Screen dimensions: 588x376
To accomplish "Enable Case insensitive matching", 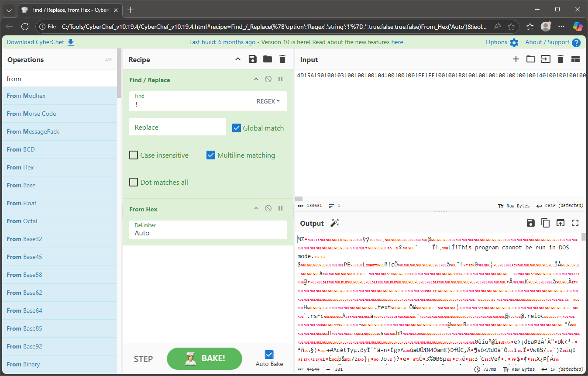I will click(134, 155).
